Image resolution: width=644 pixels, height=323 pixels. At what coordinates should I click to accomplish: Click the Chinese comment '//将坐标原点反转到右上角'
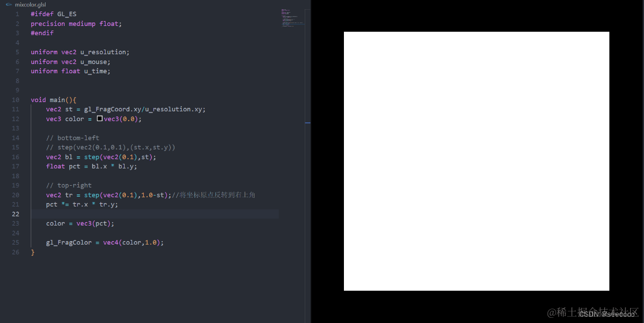point(214,195)
